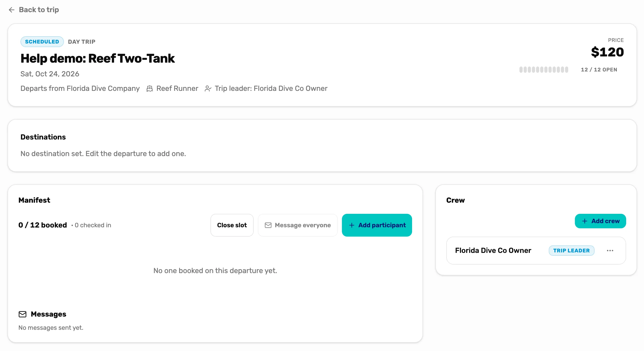Click the 'Florida Dive Co Owner' crew name
644x351 pixels.
493,251
